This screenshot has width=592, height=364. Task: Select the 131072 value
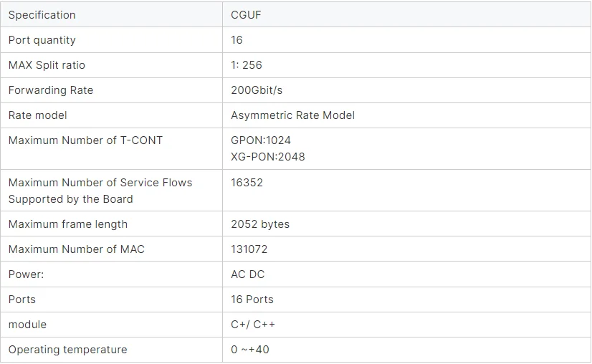pyautogui.click(x=249, y=249)
